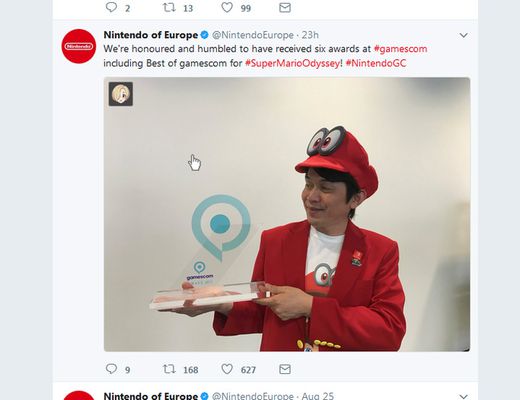Like the top tweet with 99 likes

[x=227, y=7]
